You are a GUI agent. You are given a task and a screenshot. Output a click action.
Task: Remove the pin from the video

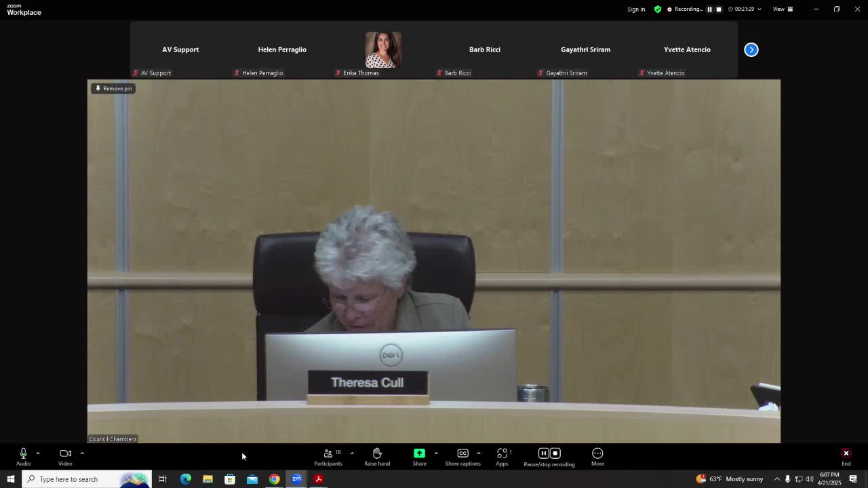pos(113,89)
